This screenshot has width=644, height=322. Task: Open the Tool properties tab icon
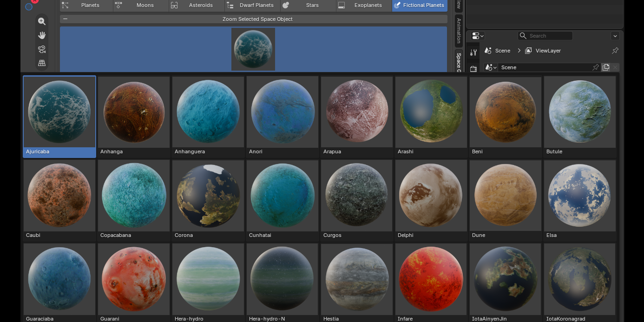473,52
